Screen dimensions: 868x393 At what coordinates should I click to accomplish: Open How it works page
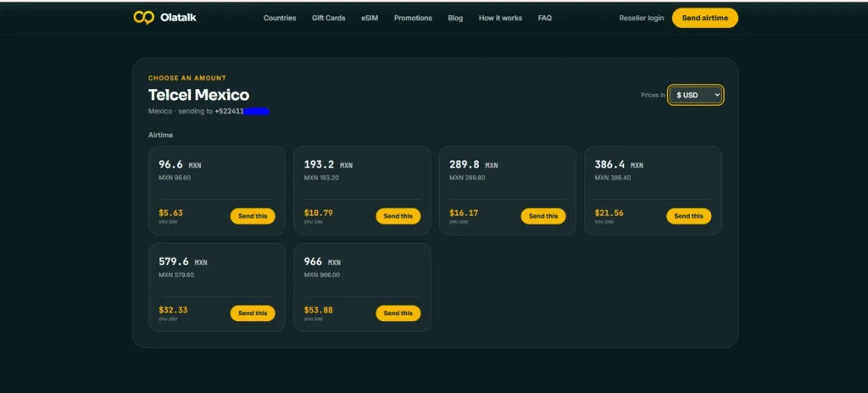[500, 18]
